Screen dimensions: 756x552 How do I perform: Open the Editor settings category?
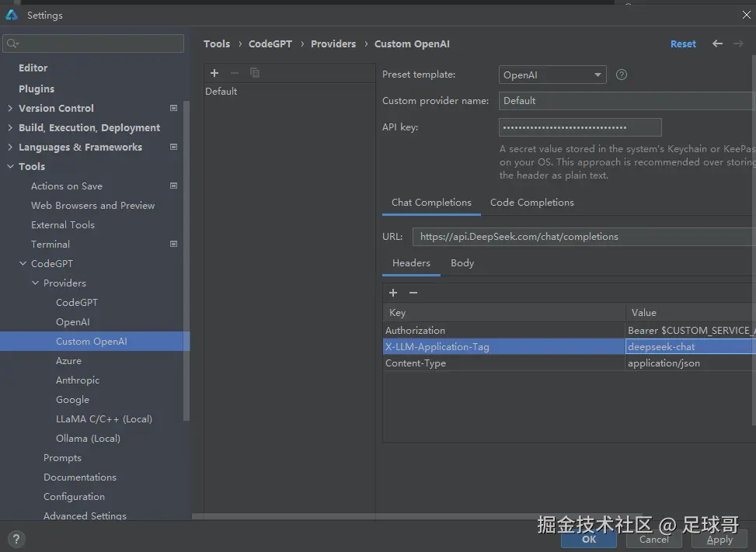pyautogui.click(x=33, y=68)
